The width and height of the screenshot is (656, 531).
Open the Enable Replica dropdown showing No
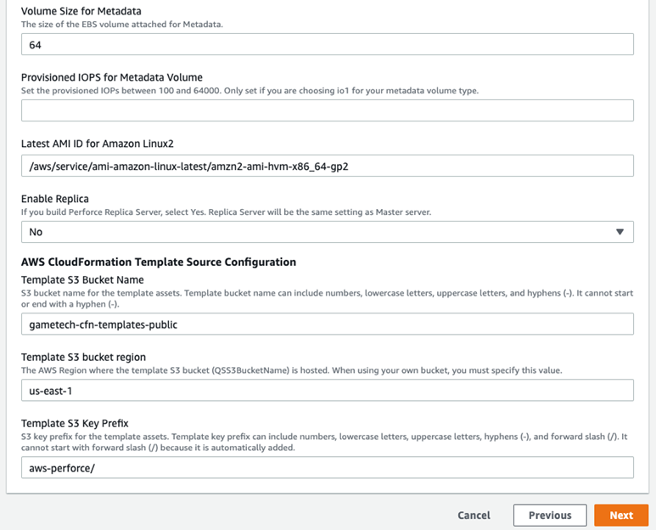[327, 232]
